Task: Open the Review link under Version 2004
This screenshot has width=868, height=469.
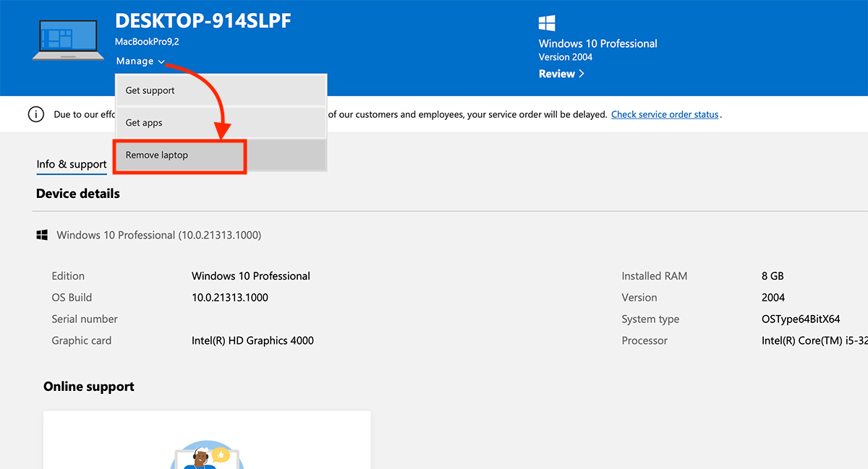Action: (x=561, y=74)
